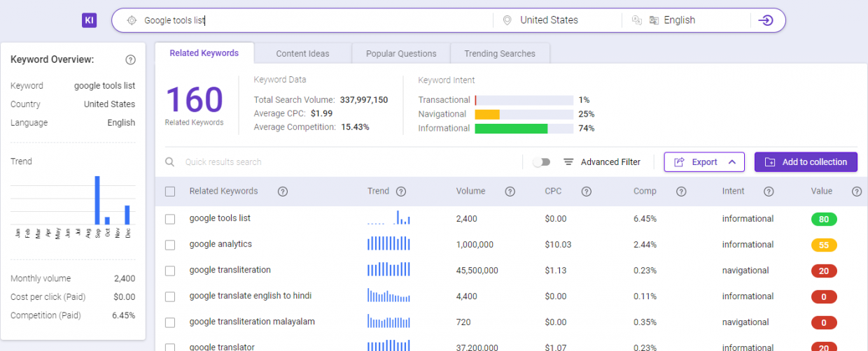Tick the select-all header checkbox

170,192
